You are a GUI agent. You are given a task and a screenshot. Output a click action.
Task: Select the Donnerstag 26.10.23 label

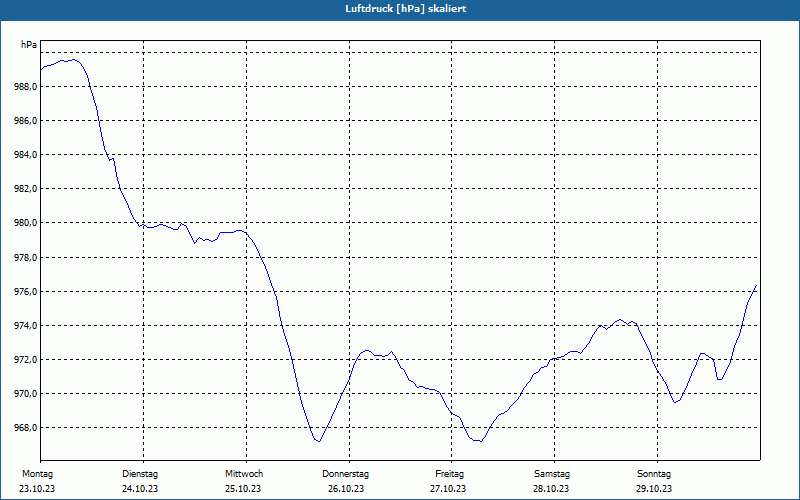[x=345, y=481]
